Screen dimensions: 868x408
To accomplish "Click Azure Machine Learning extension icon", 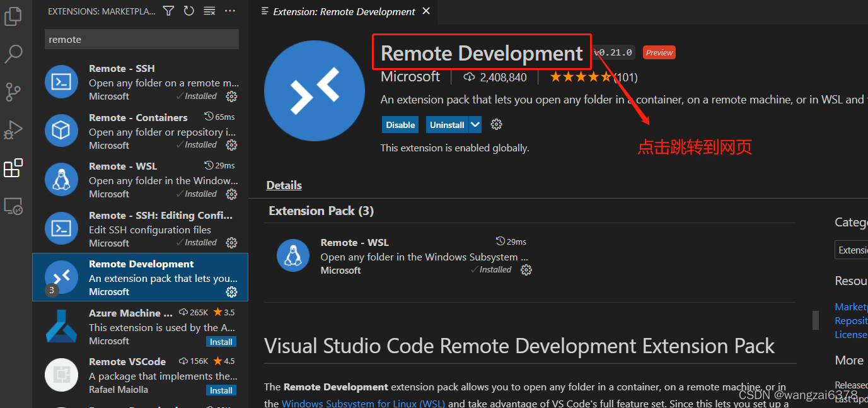I will click(x=61, y=327).
